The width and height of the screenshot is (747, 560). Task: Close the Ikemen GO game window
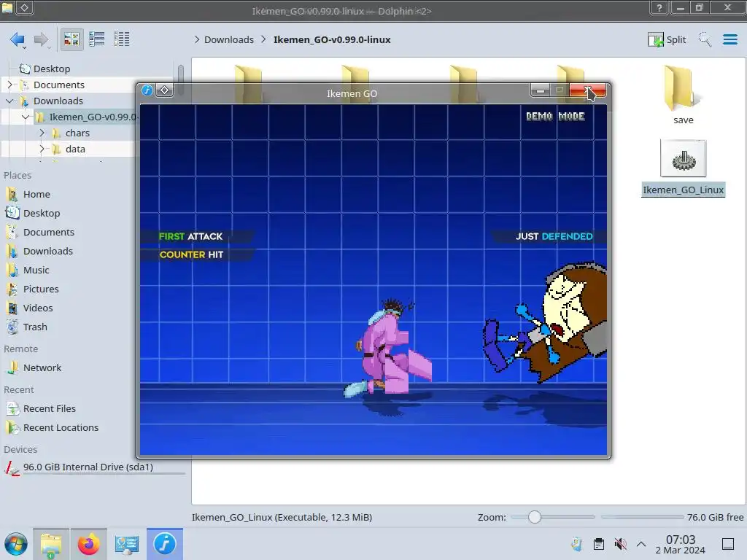588,90
